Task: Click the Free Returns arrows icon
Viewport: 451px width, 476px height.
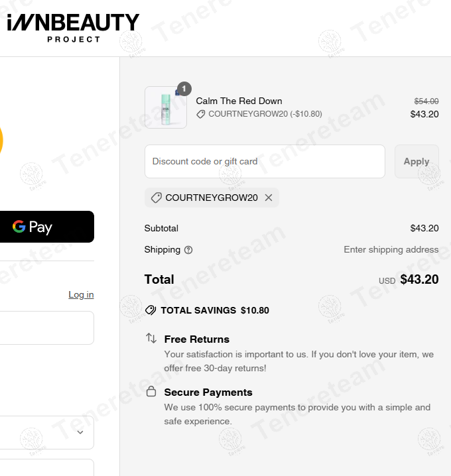Action: tap(151, 338)
